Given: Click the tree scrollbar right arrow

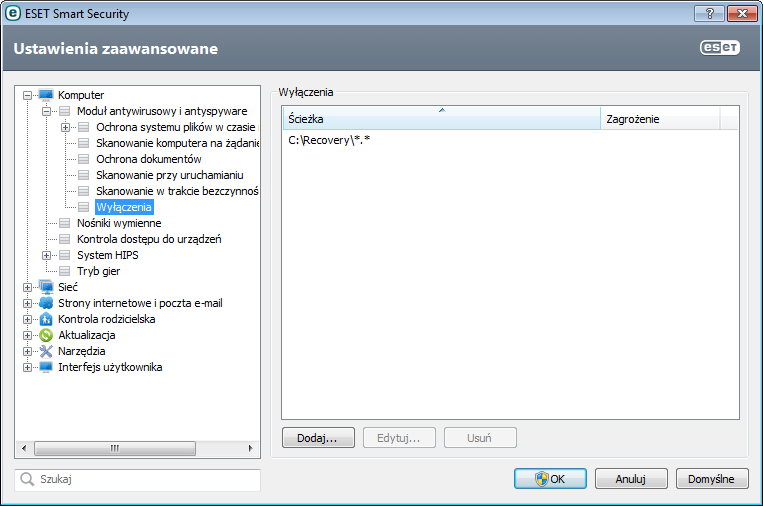Looking at the screenshot, I should tap(250, 448).
